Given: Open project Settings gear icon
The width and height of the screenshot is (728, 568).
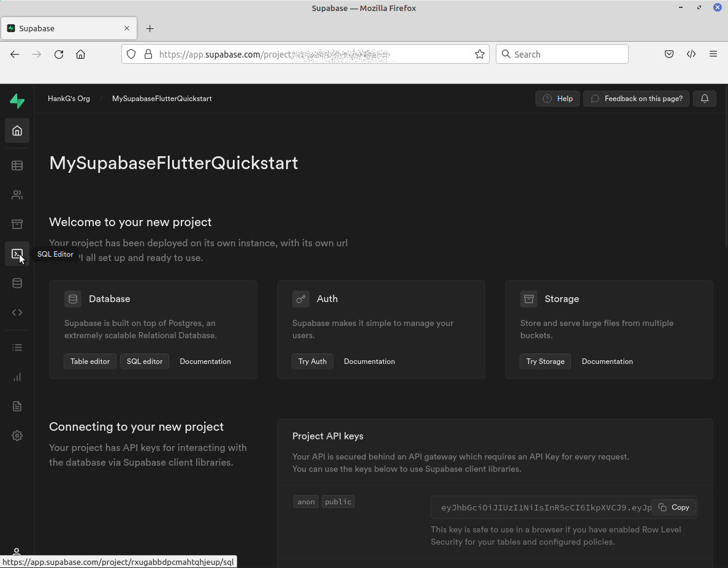Looking at the screenshot, I should (x=17, y=436).
